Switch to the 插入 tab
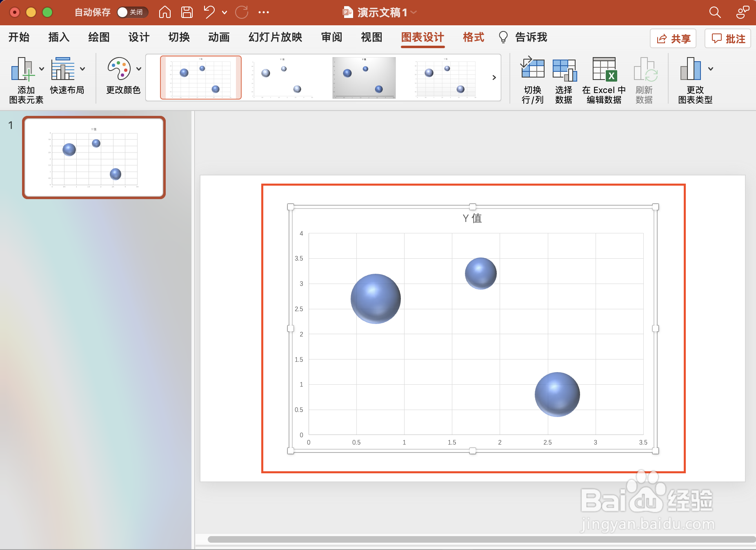Viewport: 756px width, 550px height. click(59, 37)
